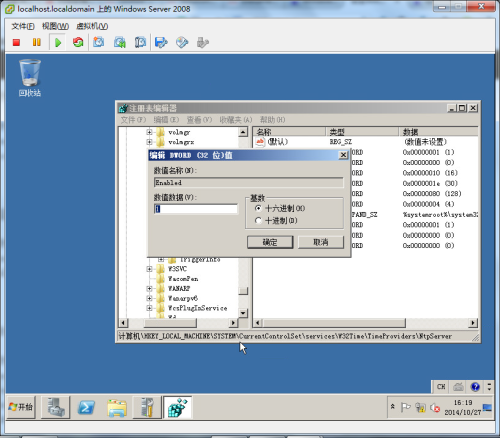Click the language bar help icon
The width and height of the screenshot is (500, 438).
[475, 387]
